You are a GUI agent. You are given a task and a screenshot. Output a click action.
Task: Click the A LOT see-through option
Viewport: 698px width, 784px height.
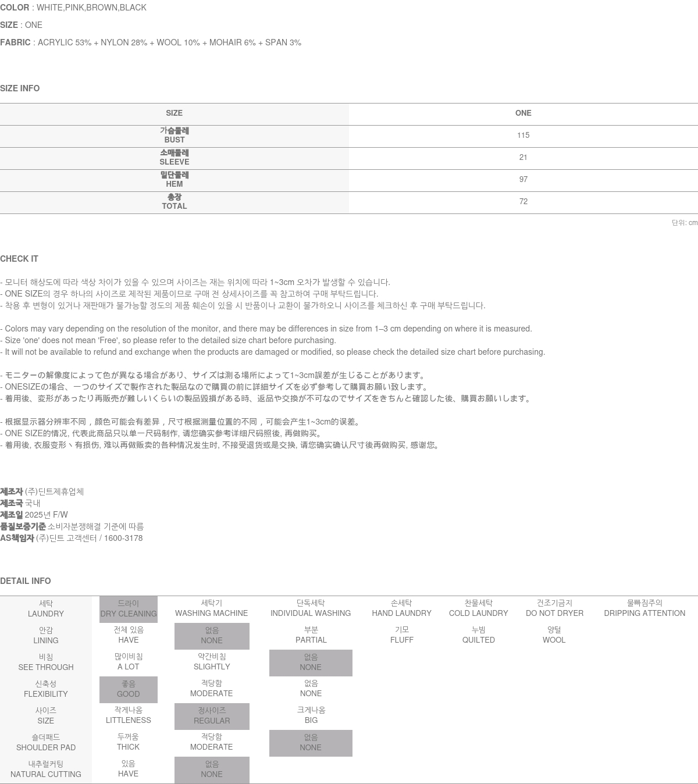point(128,662)
